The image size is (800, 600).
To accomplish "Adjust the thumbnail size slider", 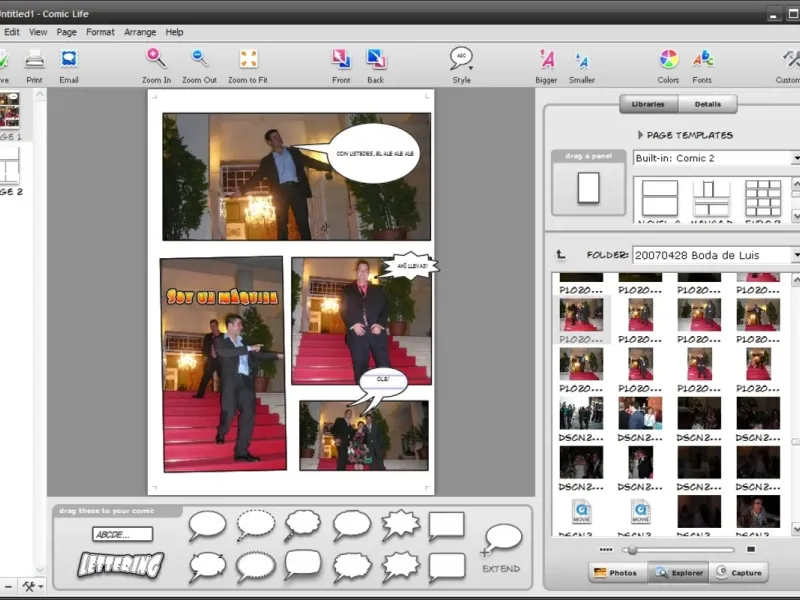I will coord(632,549).
